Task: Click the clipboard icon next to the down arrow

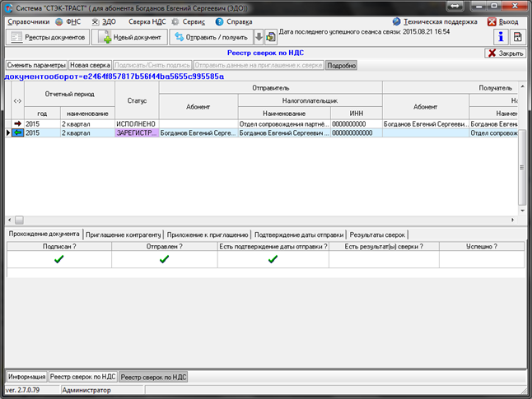Action: pyautogui.click(x=270, y=37)
